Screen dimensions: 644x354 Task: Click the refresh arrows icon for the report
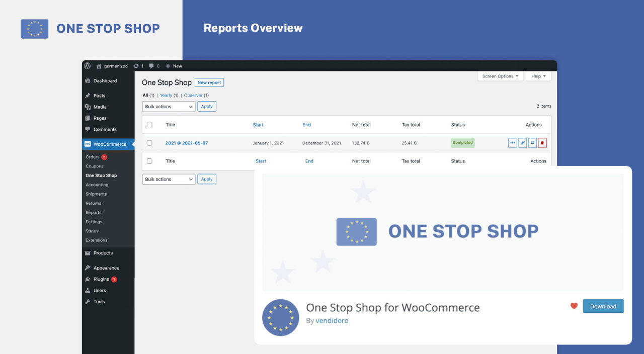[532, 143]
